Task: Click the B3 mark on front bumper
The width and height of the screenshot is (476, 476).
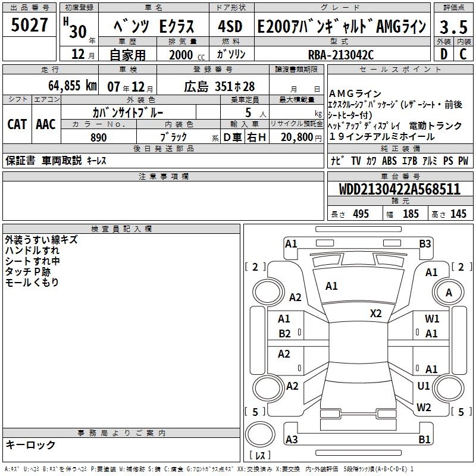Action: click(425, 244)
